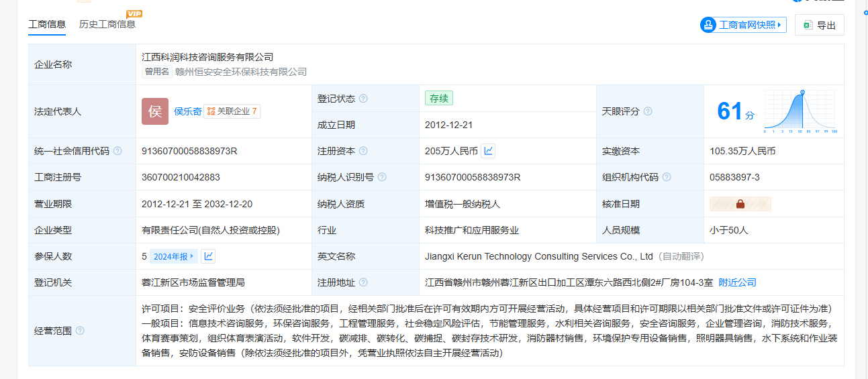Click industry value 科技推广和应用服务业
Screen dimensions: 868x379
[472, 230]
